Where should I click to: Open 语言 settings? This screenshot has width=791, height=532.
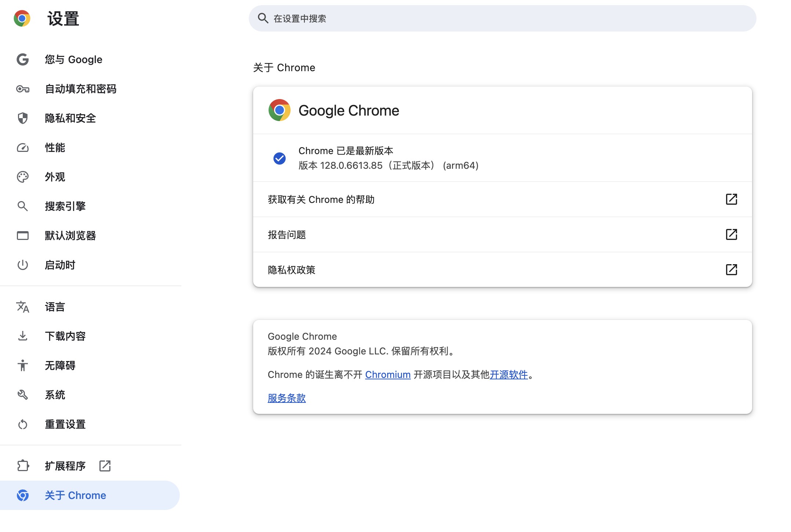(x=90, y=307)
